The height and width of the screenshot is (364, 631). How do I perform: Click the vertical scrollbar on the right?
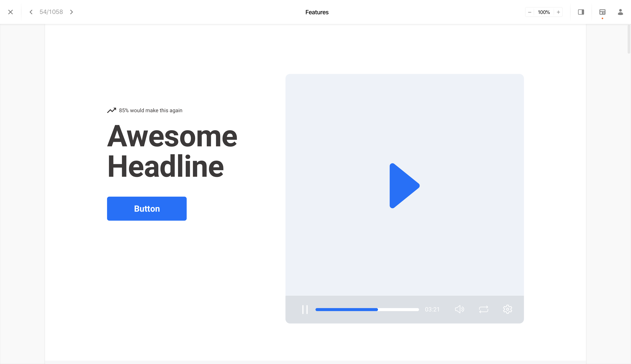click(629, 39)
